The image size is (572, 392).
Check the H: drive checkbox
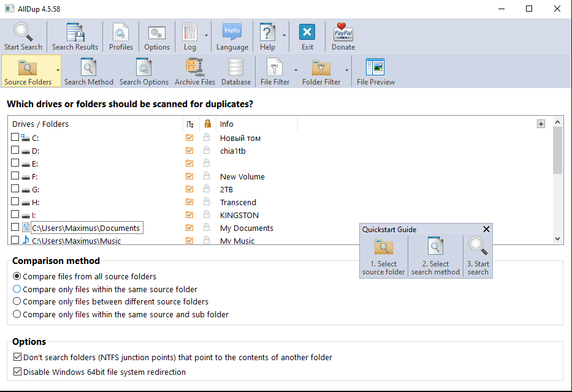point(15,201)
